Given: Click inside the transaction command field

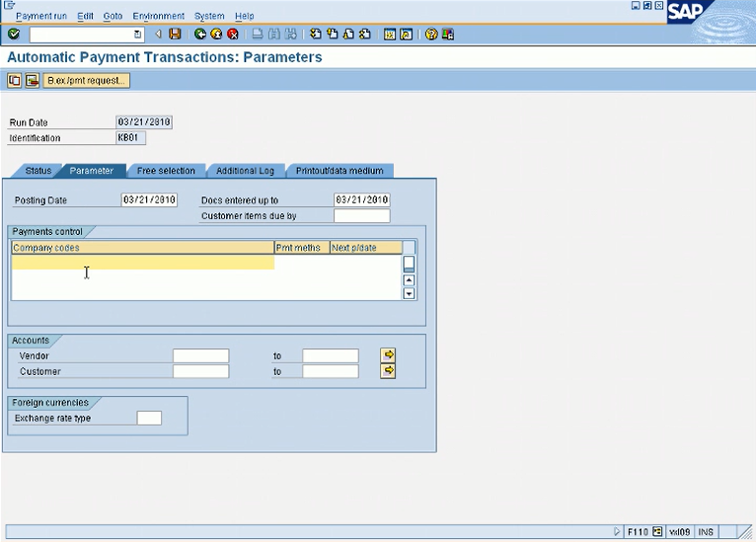Looking at the screenshot, I should coord(82,35).
